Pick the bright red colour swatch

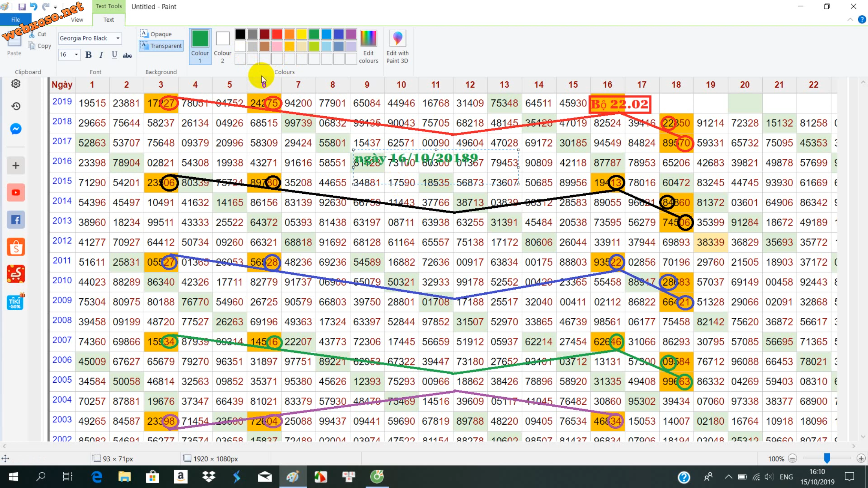[277, 34]
